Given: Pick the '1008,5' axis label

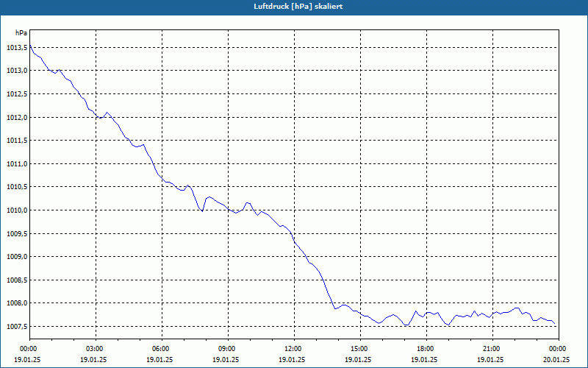Looking at the screenshot, I should [x=17, y=280].
